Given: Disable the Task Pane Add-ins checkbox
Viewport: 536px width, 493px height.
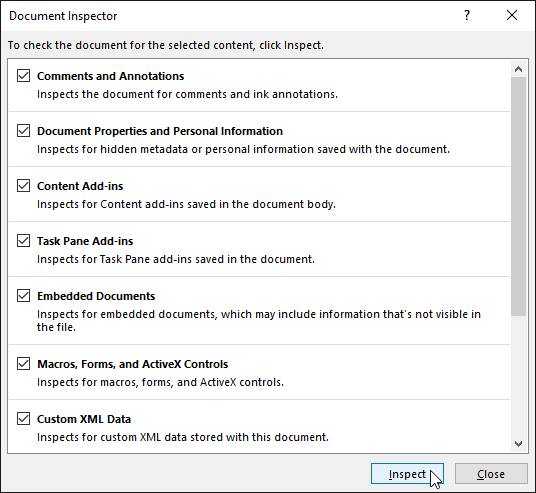Looking at the screenshot, I should click(x=23, y=241).
